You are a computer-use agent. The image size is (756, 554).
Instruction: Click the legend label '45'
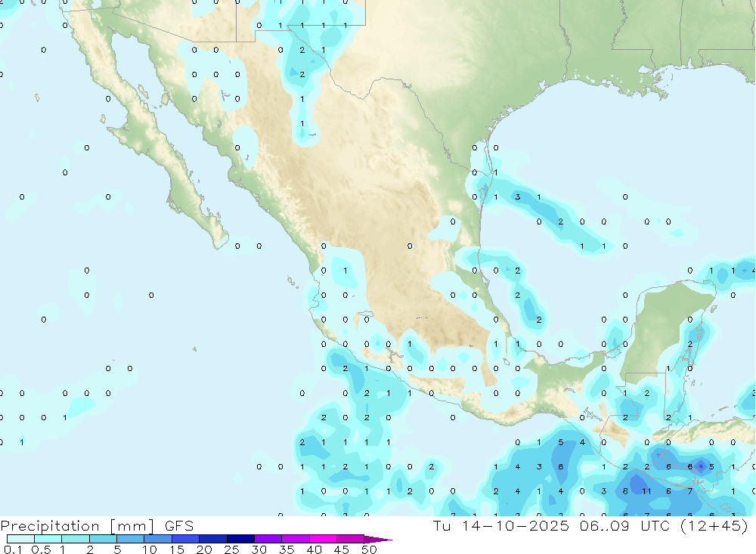click(342, 549)
